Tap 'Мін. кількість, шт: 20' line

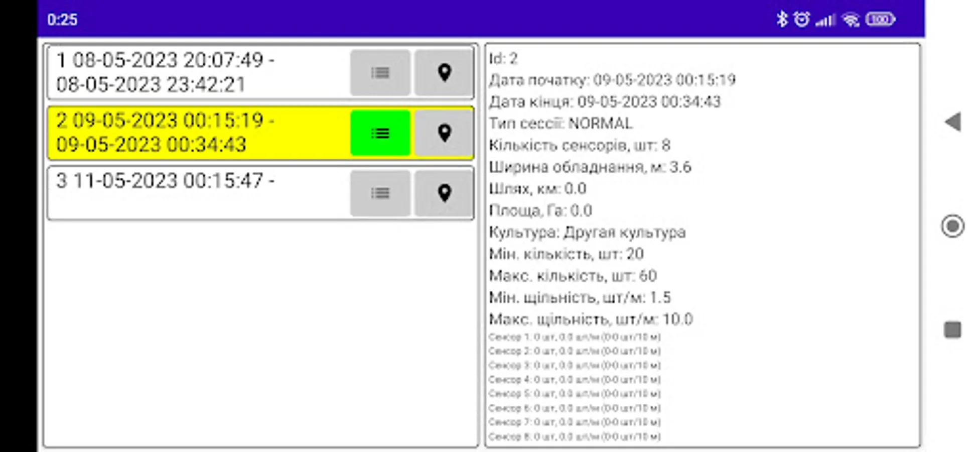(566, 254)
